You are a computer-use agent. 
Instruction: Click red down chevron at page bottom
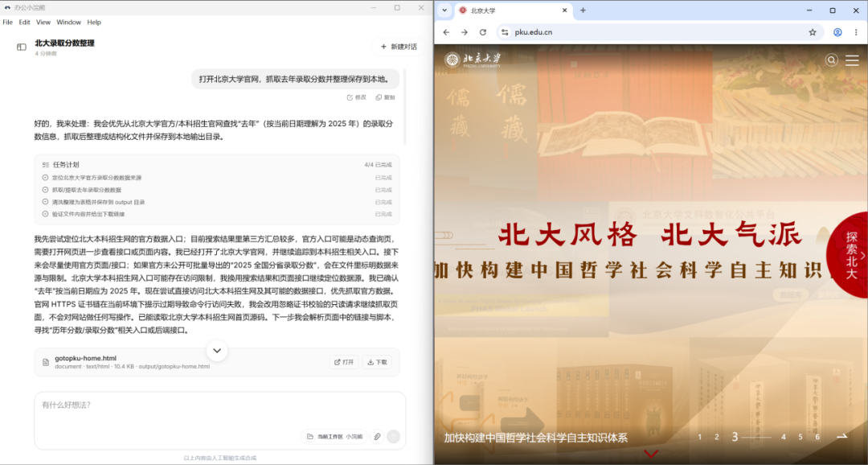(x=652, y=455)
